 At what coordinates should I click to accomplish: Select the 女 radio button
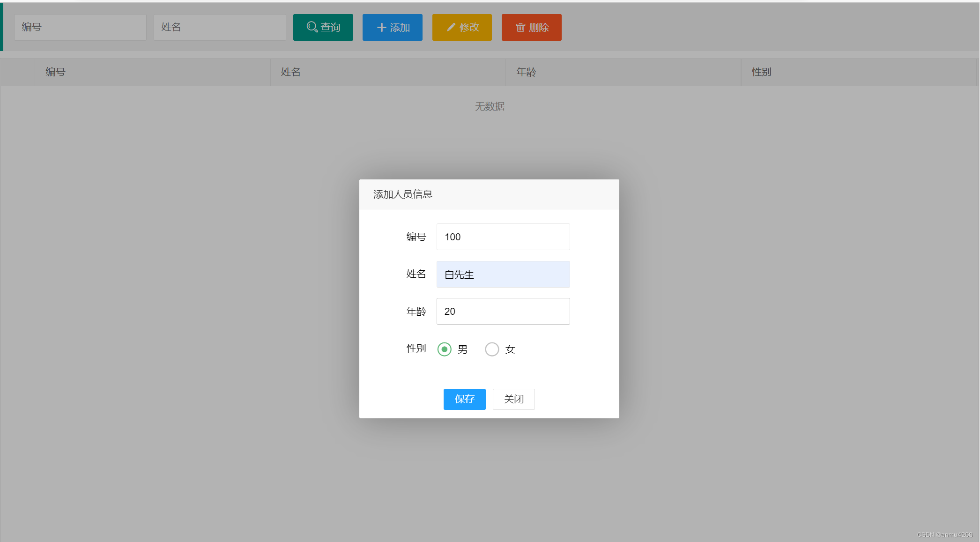(x=492, y=349)
